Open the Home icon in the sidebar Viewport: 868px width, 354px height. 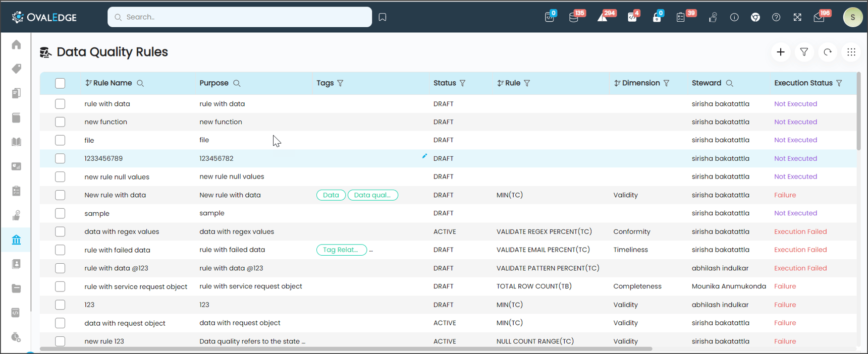[17, 44]
